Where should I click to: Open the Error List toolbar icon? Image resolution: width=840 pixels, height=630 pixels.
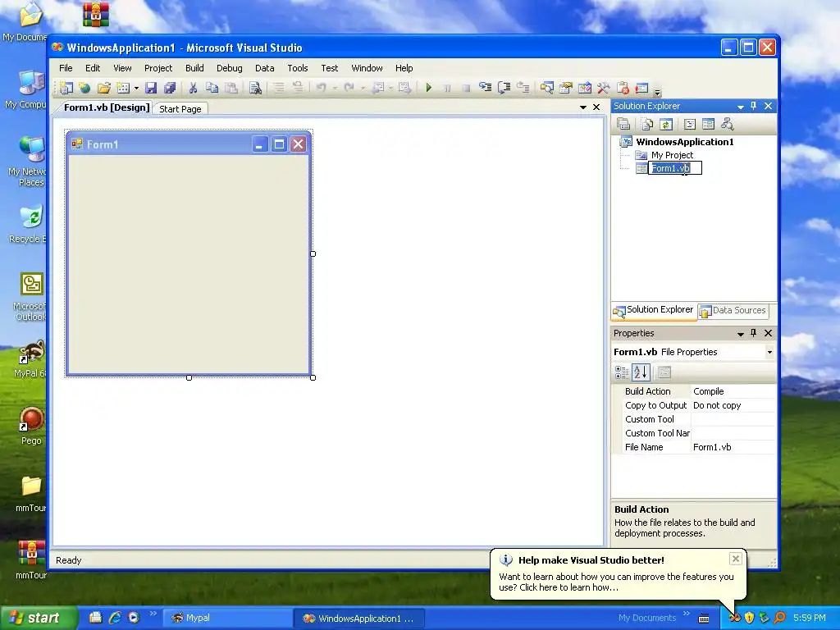(x=623, y=88)
